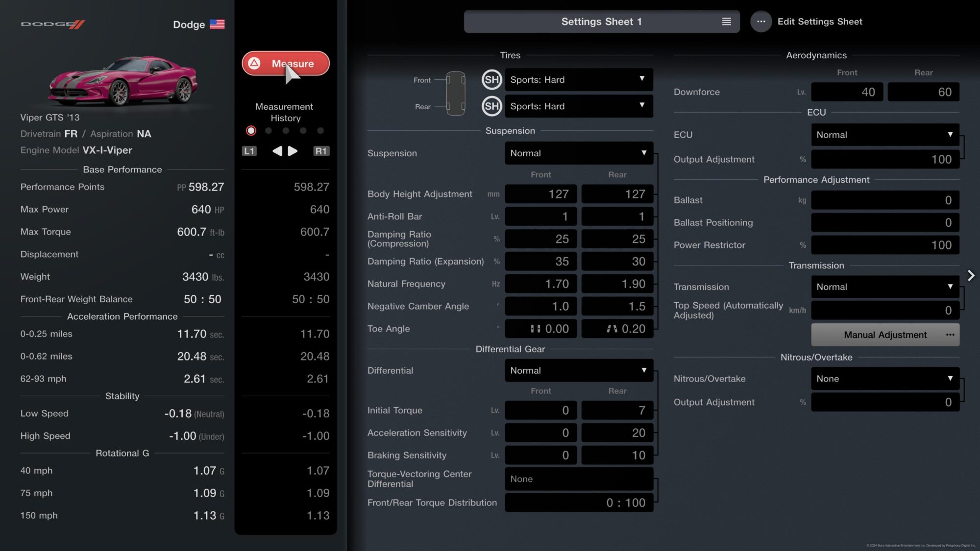The image size is (980, 551).
Task: Select front Acceleration Sensitivity value 0
Action: click(540, 433)
